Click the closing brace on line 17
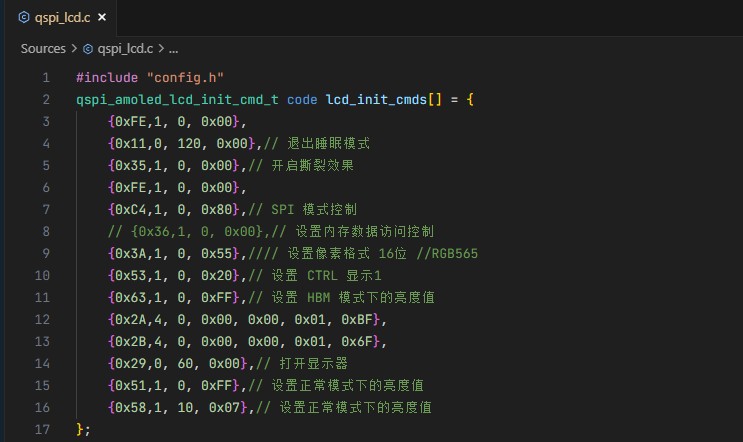This screenshot has width=743, height=442. pos(80,429)
